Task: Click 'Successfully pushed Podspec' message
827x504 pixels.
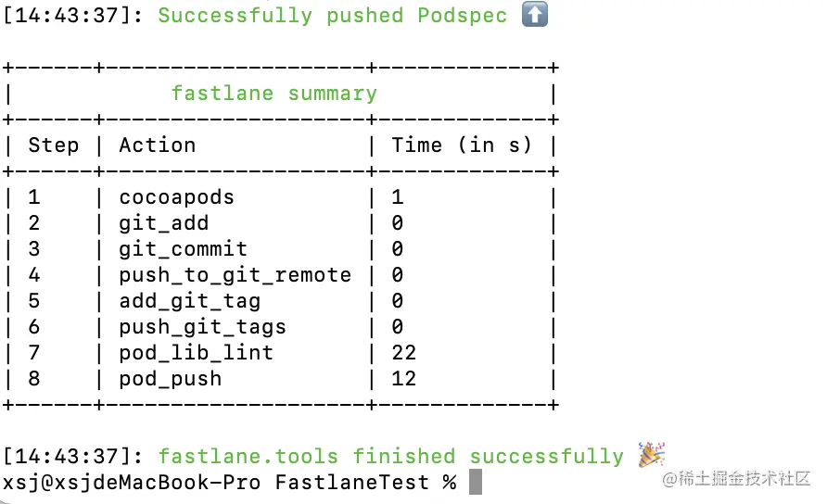Action: (332, 16)
